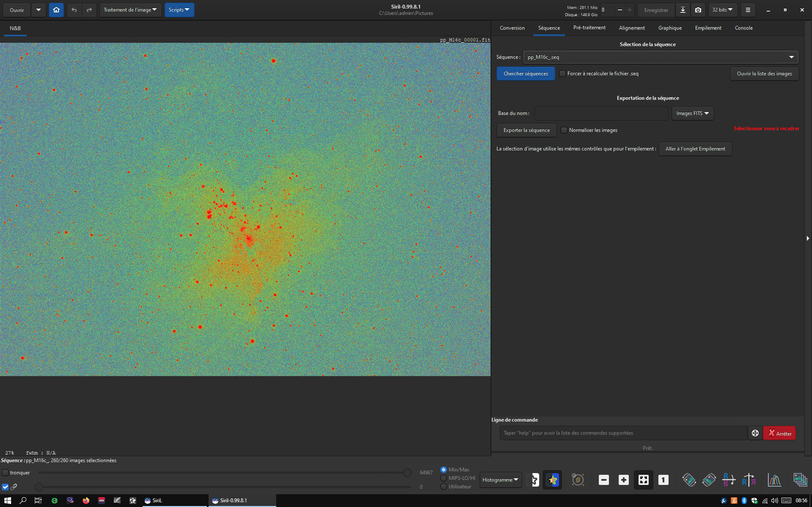Click the camera snapshot icon

[x=698, y=10]
